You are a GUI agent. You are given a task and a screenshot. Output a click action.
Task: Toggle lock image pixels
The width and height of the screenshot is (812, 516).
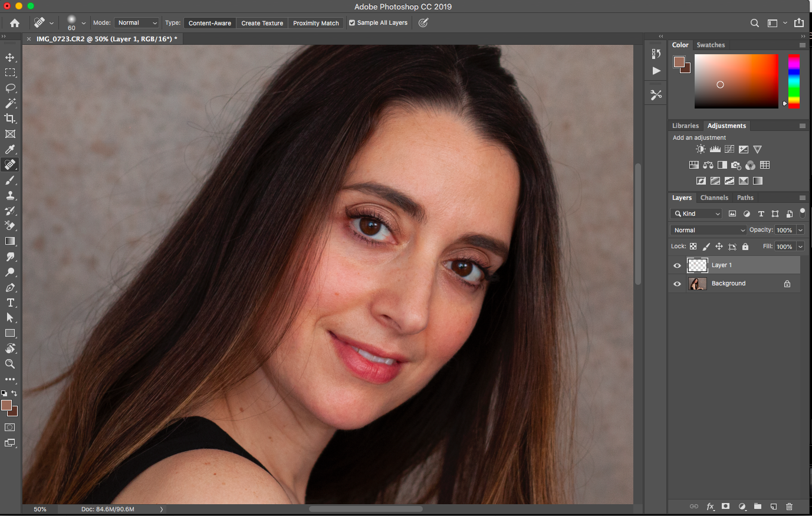[706, 247]
